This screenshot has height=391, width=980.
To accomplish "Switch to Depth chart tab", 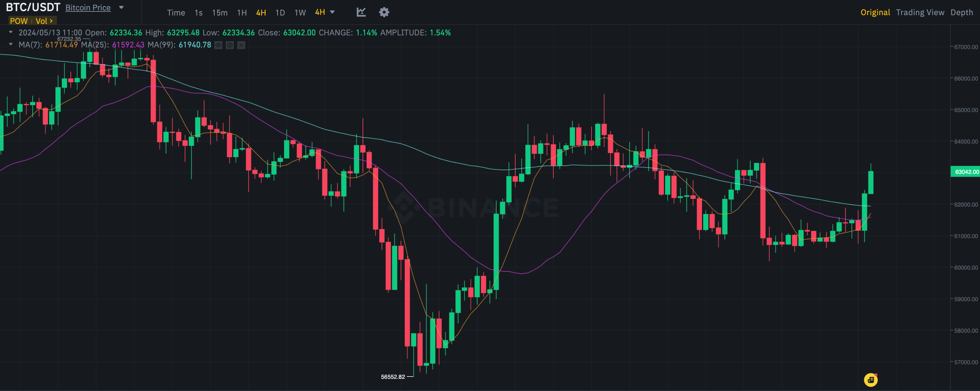I will tap(961, 12).
